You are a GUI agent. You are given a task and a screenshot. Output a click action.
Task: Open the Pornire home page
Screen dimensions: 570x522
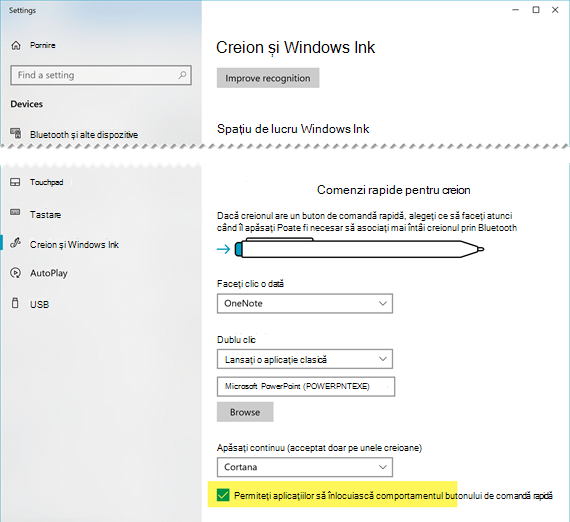coord(43,45)
